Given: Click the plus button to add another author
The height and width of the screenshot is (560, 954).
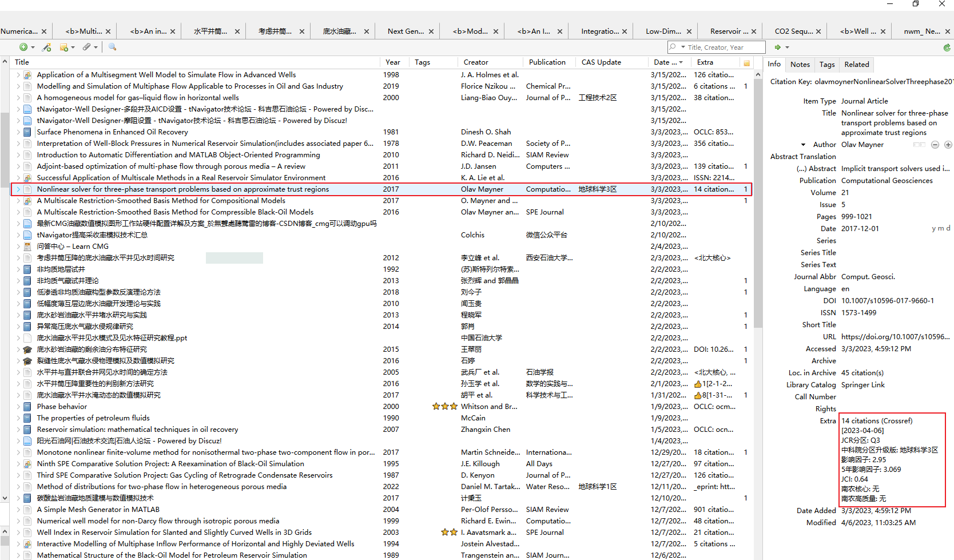Looking at the screenshot, I should [948, 144].
